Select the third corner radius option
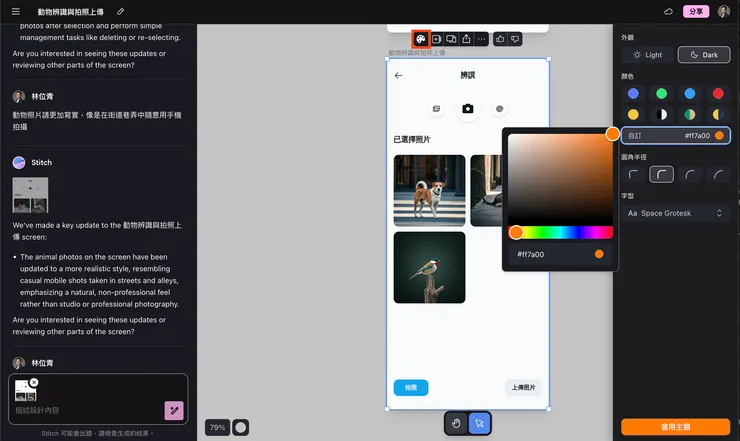 coord(690,175)
